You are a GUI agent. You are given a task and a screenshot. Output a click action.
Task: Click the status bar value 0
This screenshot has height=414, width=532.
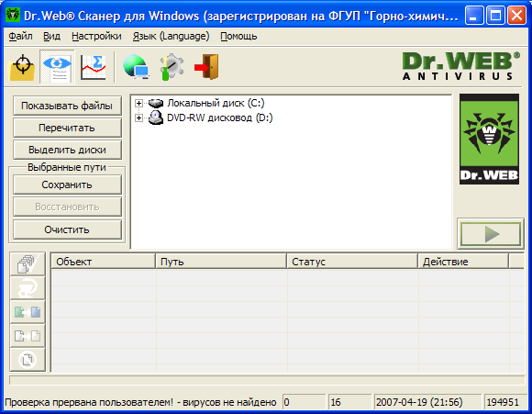coord(304,402)
